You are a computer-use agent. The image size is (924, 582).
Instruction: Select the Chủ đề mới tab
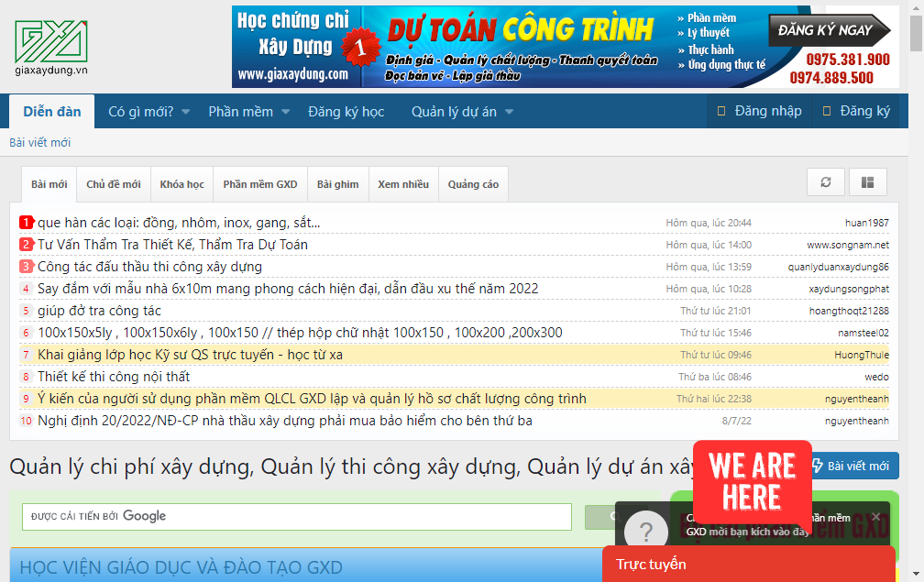click(114, 184)
